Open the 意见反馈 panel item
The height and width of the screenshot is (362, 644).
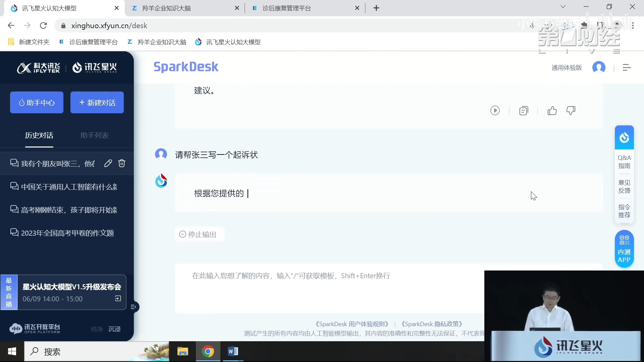coord(624,187)
